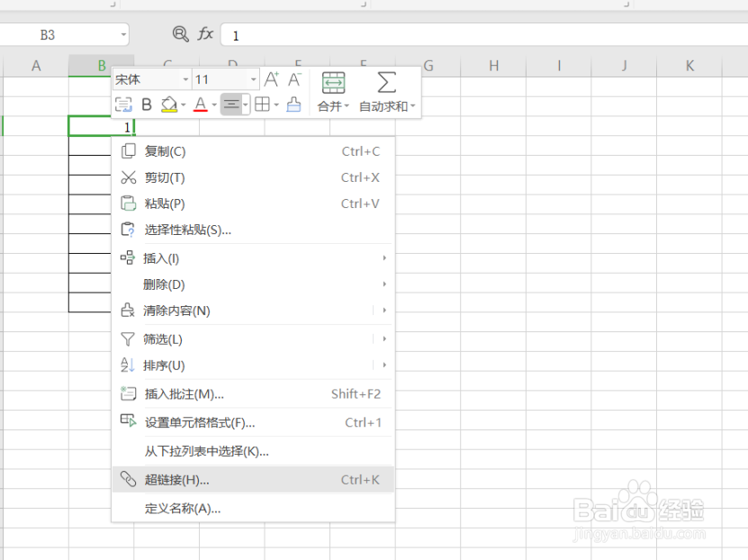This screenshot has width=748, height=560.
Task: Insert a function using the fx icon
Action: tap(205, 34)
